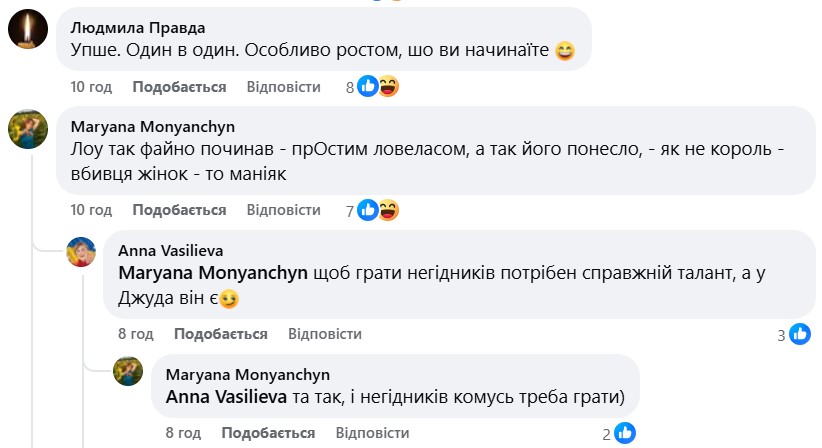Open Людмила Правда's candle profile picture
This screenshot has height=448, width=822.
point(28,29)
